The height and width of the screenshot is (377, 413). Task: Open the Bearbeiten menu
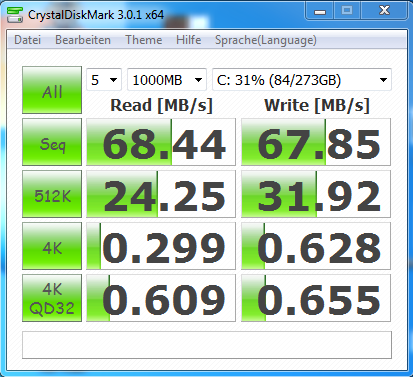pos(83,40)
